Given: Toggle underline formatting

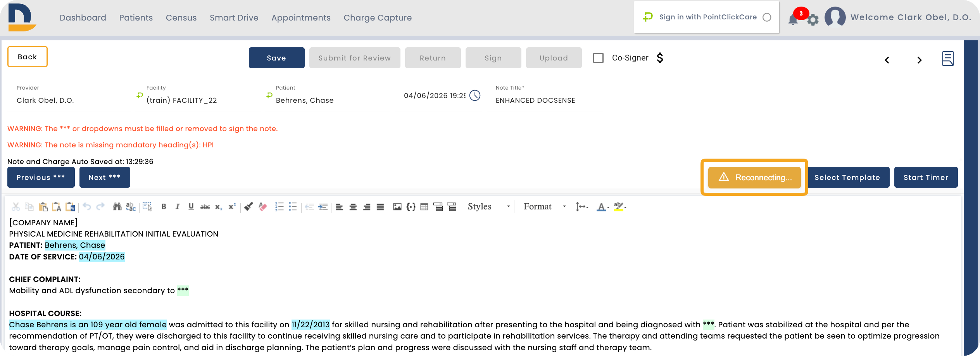Looking at the screenshot, I should (191, 207).
